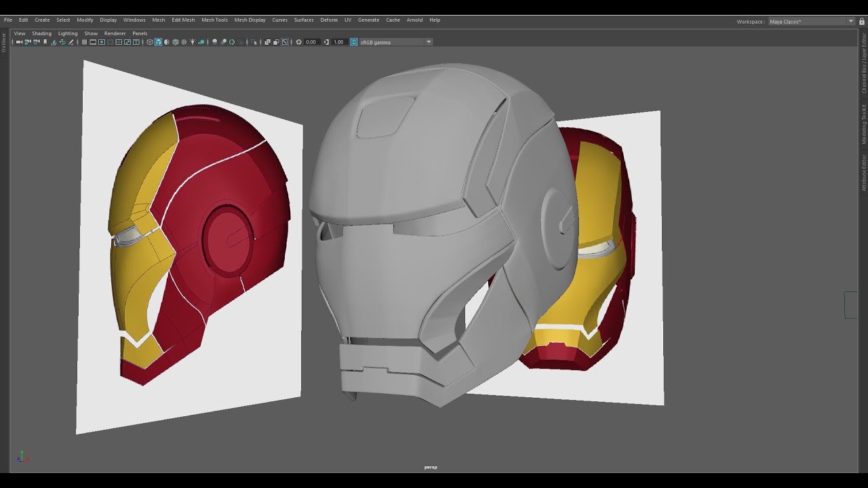Open the Workspace Maya Classic dropdown
The width and height of the screenshot is (868, 488).
[x=811, y=22]
